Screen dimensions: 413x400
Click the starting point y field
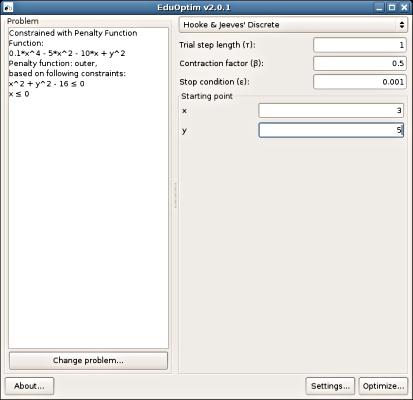point(331,130)
